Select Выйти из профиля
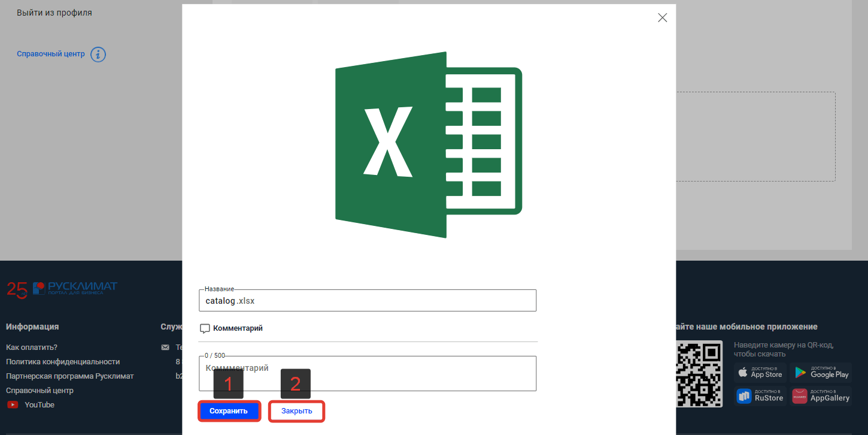The image size is (868, 435). pos(54,13)
